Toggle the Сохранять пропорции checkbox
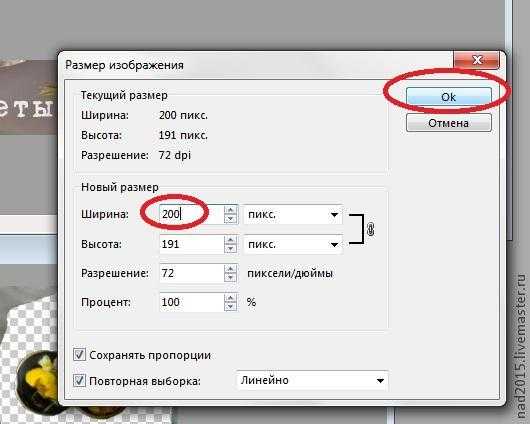 (79, 355)
